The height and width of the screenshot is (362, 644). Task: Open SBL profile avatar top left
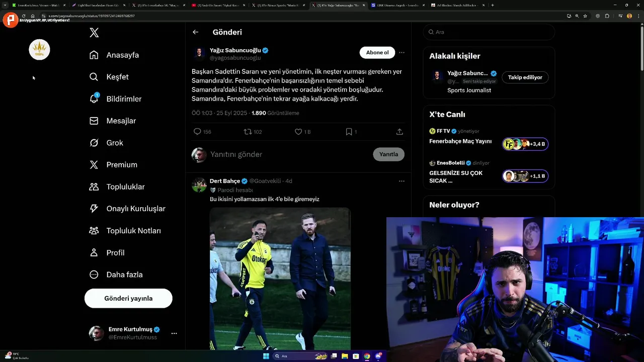[x=39, y=49]
